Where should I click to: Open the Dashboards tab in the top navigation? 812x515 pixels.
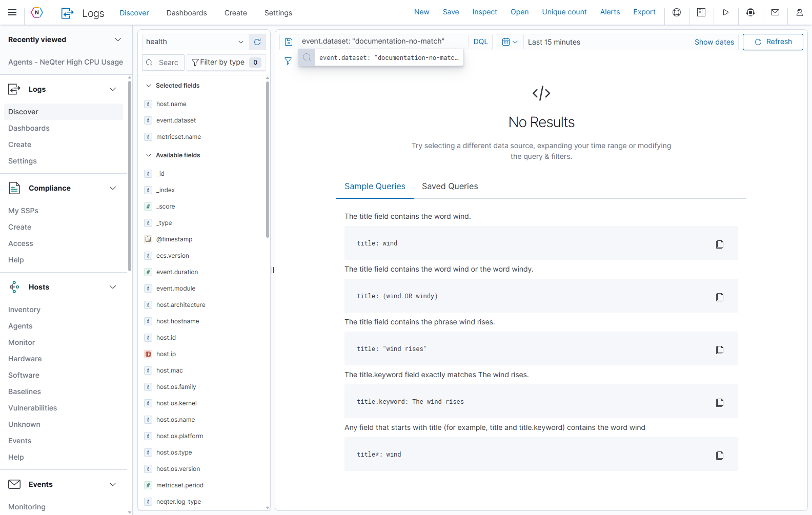tap(187, 13)
